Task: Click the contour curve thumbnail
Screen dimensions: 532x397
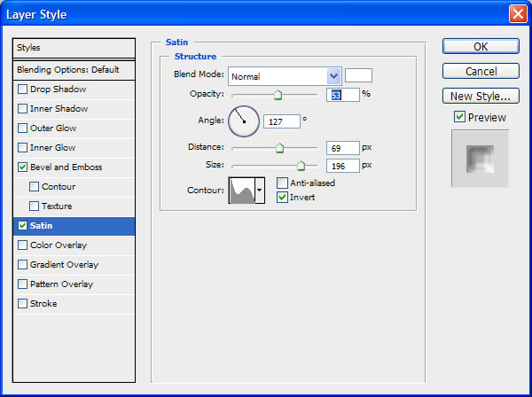Action: [x=242, y=191]
